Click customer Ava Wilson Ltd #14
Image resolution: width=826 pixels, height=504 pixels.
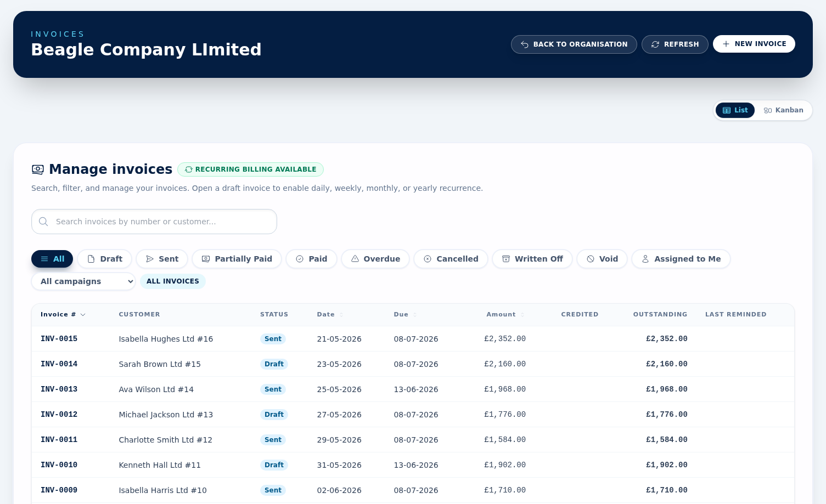click(156, 389)
